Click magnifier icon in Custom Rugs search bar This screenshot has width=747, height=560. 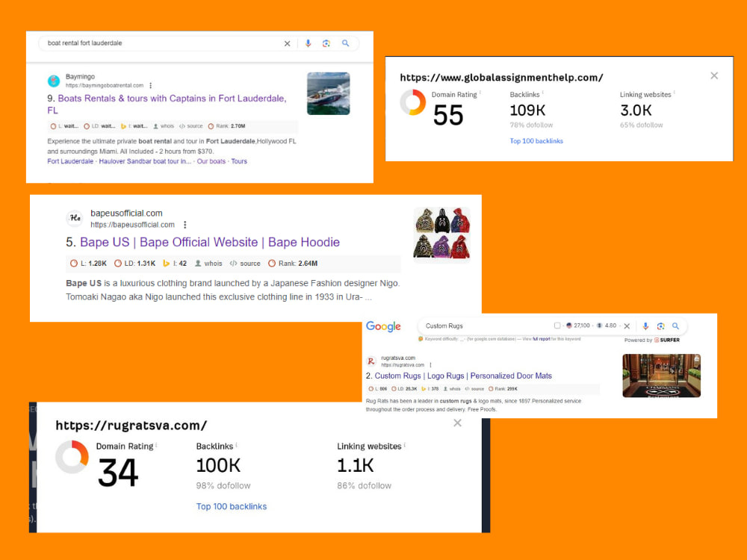coord(675,326)
